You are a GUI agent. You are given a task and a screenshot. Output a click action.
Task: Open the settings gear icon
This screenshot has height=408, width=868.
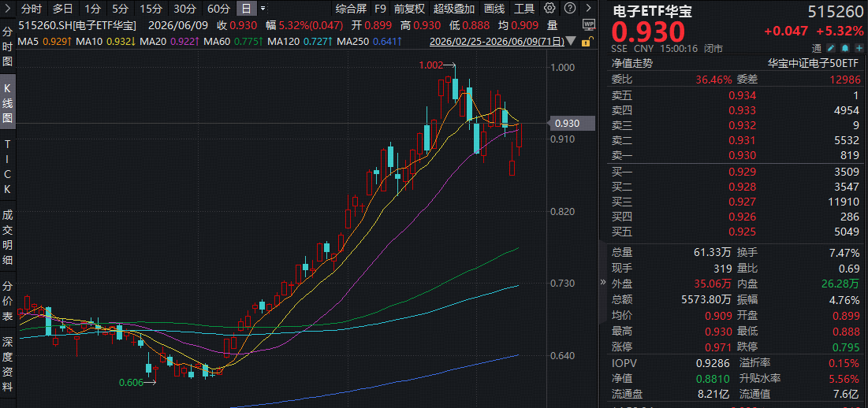pos(549,9)
